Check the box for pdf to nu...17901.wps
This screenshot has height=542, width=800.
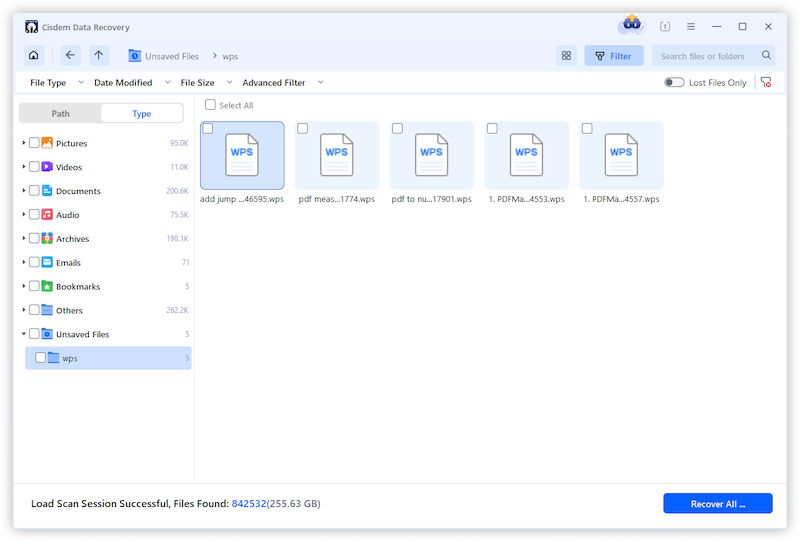[x=397, y=129]
